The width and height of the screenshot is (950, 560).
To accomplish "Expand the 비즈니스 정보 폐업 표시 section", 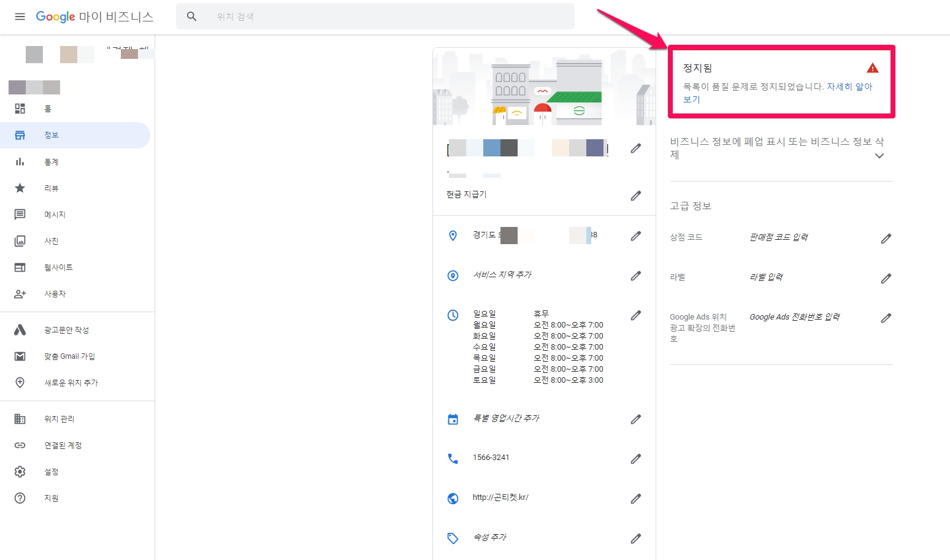I will [x=879, y=156].
